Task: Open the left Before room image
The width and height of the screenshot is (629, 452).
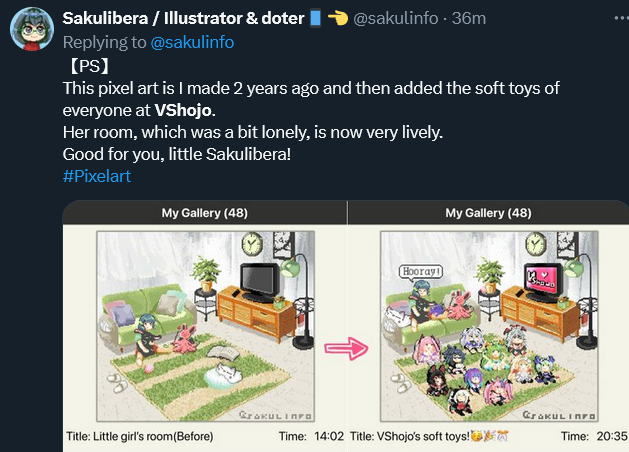Action: 205,323
